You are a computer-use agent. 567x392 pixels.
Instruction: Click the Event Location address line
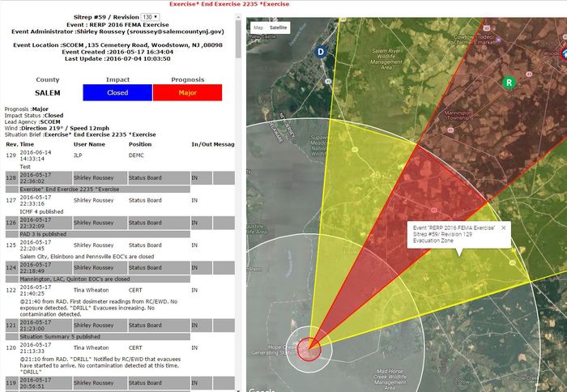tap(117, 45)
